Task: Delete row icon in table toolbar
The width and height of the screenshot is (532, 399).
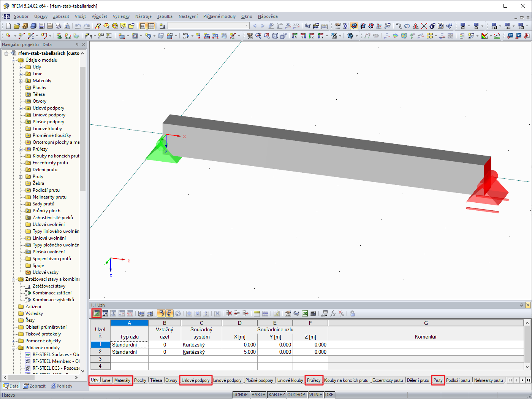Action: pyautogui.click(x=229, y=313)
